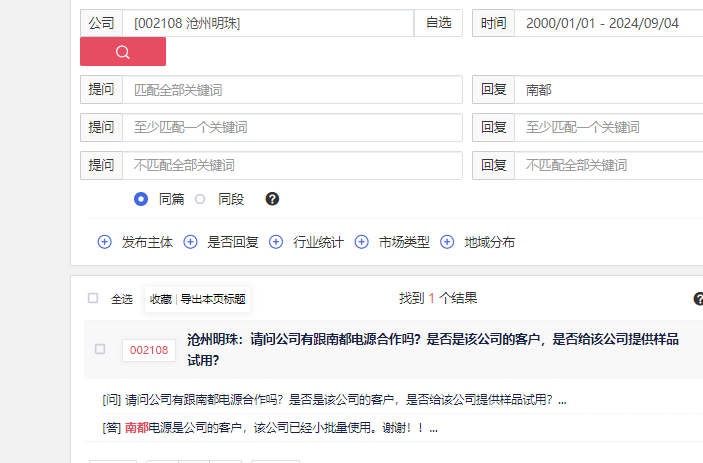Expand the 市场类型 filter

pyautogui.click(x=361, y=242)
